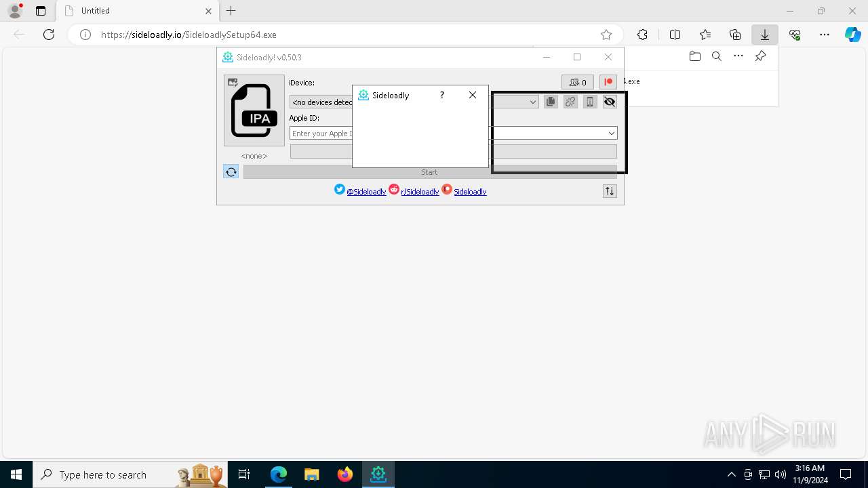Open File Explorer from the taskbar
868x488 pixels.
[x=311, y=474]
